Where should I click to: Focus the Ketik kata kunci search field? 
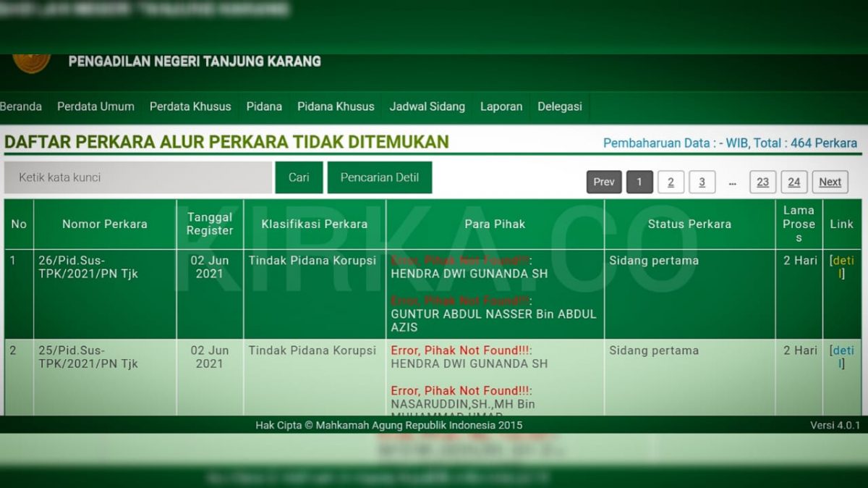click(x=137, y=177)
